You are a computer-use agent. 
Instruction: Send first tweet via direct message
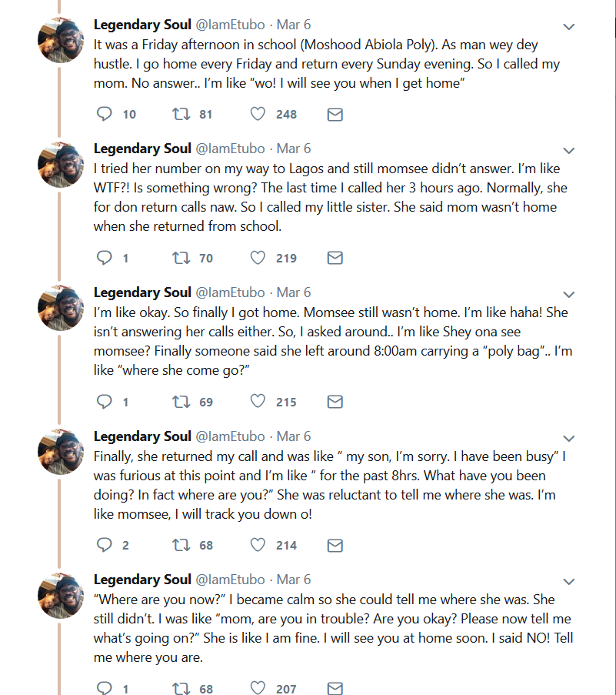[335, 115]
